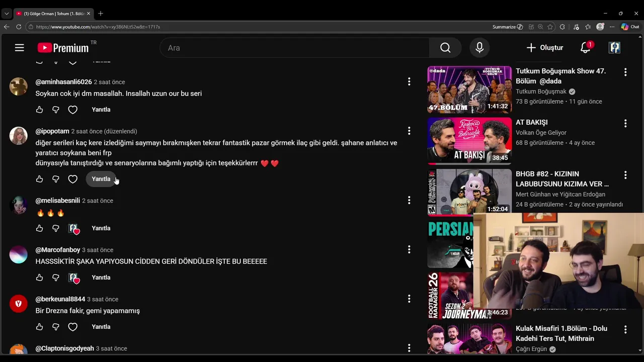Like the @melisabesnili fire emoji comment
Viewport: 644px width, 362px height.
coord(40,228)
